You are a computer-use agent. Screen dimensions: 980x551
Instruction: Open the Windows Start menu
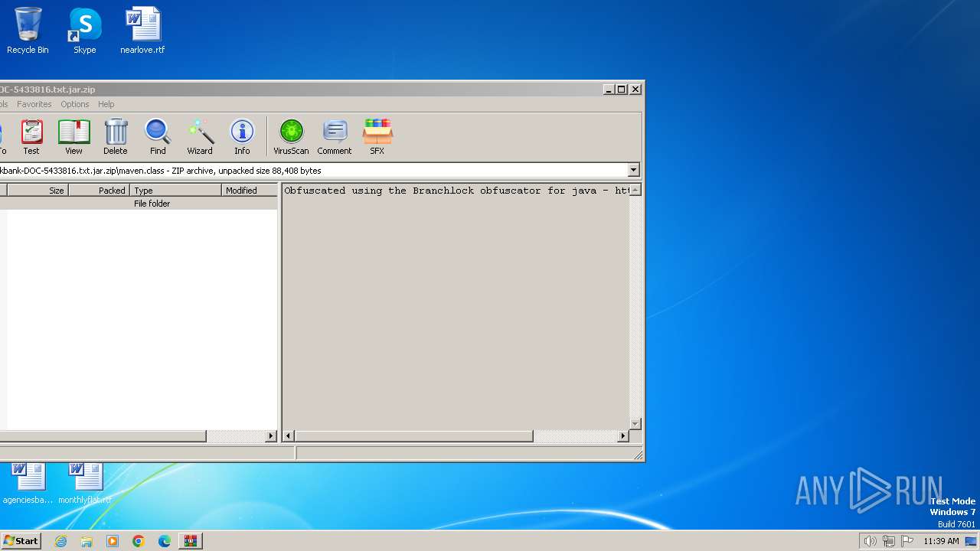tap(21, 540)
